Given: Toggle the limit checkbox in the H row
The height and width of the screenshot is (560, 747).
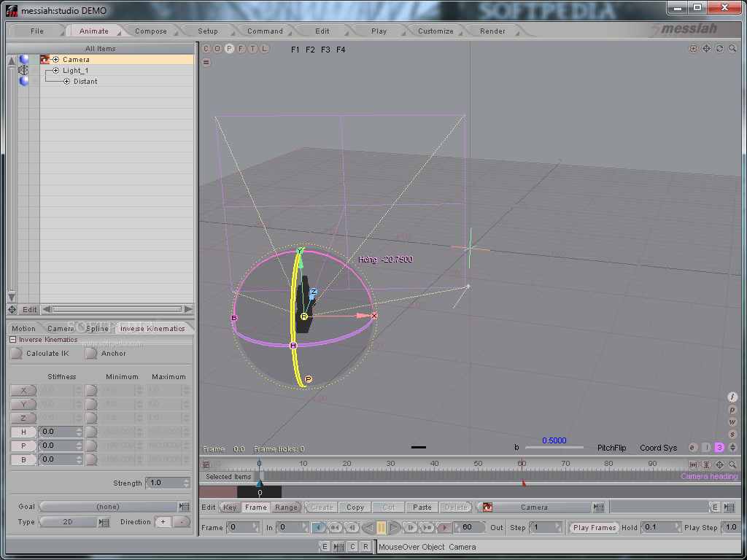Looking at the screenshot, I should tap(91, 432).
